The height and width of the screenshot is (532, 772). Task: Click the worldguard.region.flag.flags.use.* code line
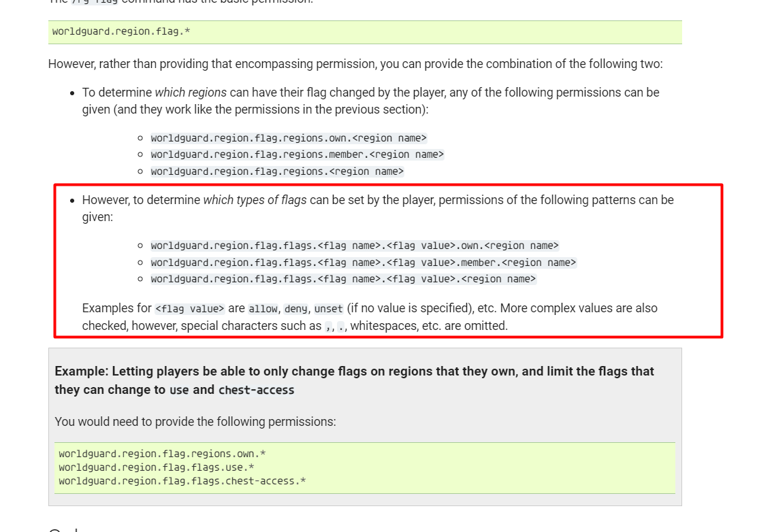[x=157, y=467]
